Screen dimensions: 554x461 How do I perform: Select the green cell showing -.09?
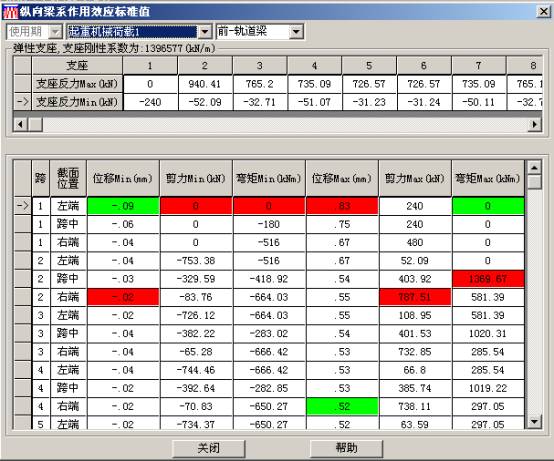pyautogui.click(x=123, y=206)
